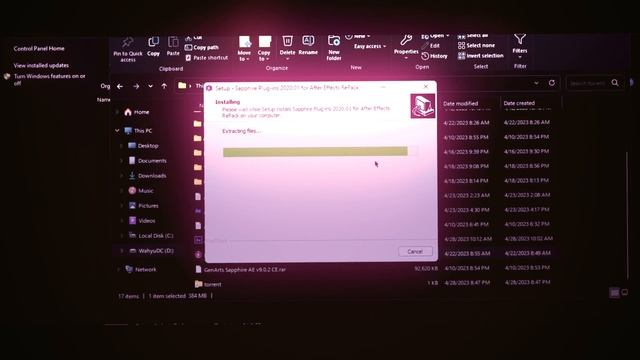Pin to Quick access in Explorer ribbon
640x360 pixels.
click(x=128, y=49)
